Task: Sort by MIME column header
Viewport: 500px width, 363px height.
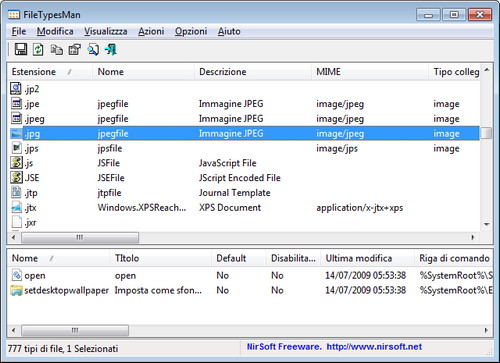Action: 370,72
